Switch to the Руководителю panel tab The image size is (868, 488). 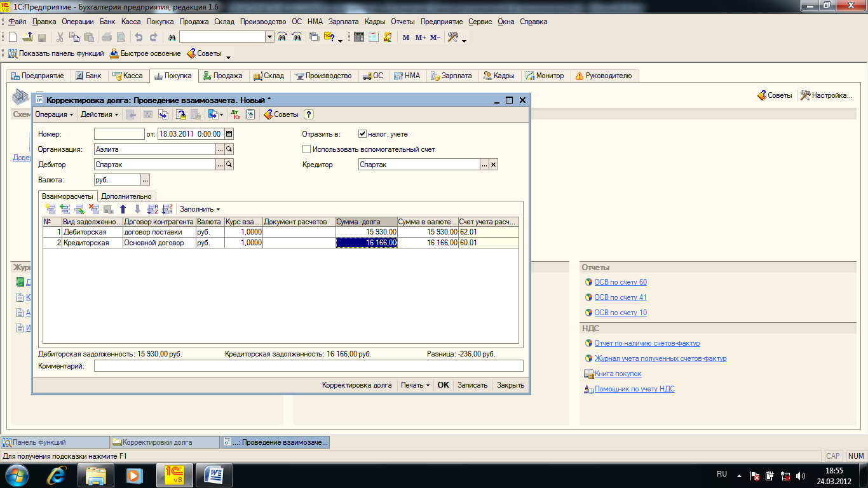coord(604,76)
